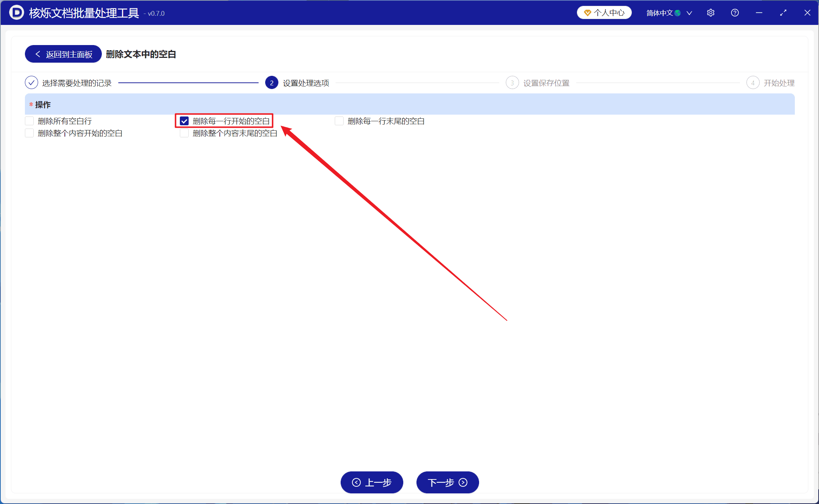Enable 删除每一行末尾的空白 checkbox
819x504 pixels.
pyautogui.click(x=339, y=121)
